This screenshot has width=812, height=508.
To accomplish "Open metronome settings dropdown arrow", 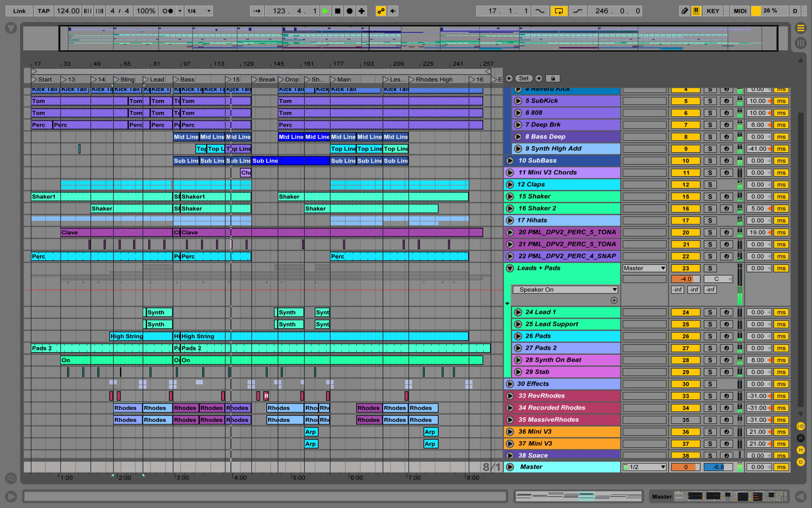I will [180, 11].
